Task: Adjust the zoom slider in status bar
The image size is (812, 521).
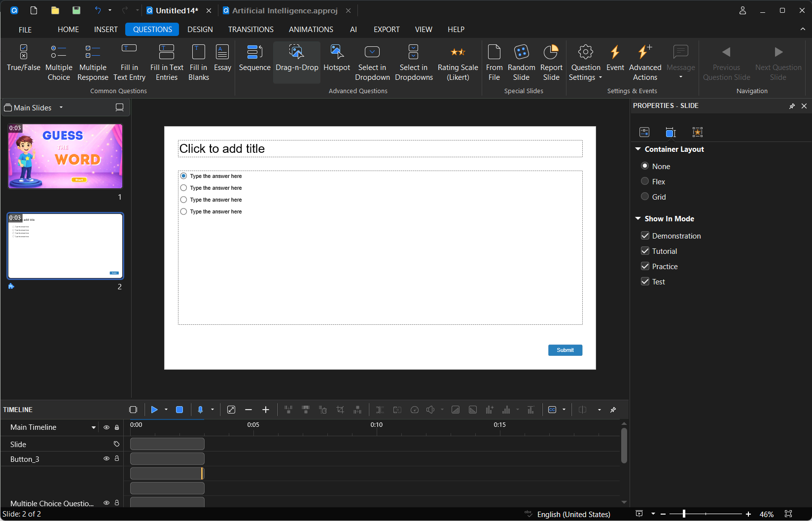Action: pos(684,514)
